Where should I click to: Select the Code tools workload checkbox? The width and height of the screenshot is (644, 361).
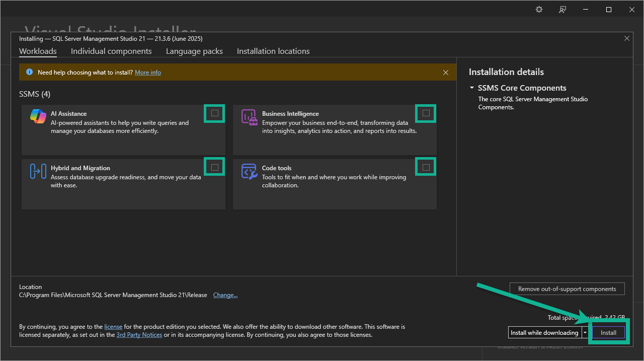pos(426,167)
